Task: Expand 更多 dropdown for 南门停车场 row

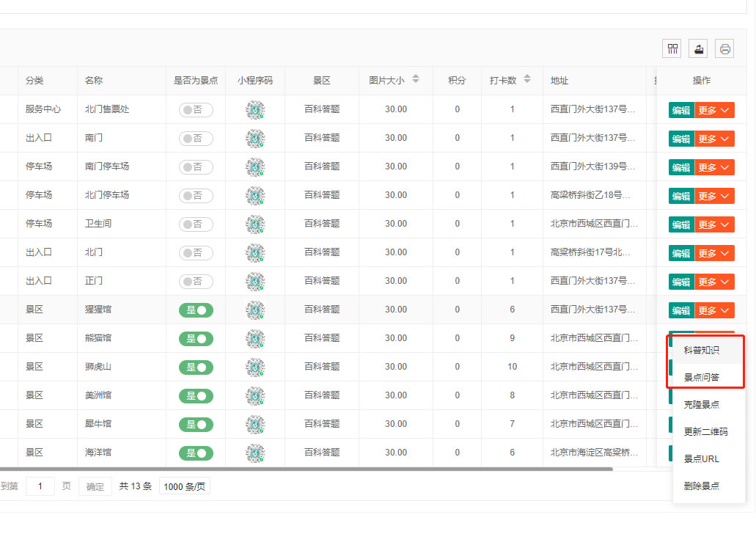Action: [714, 167]
